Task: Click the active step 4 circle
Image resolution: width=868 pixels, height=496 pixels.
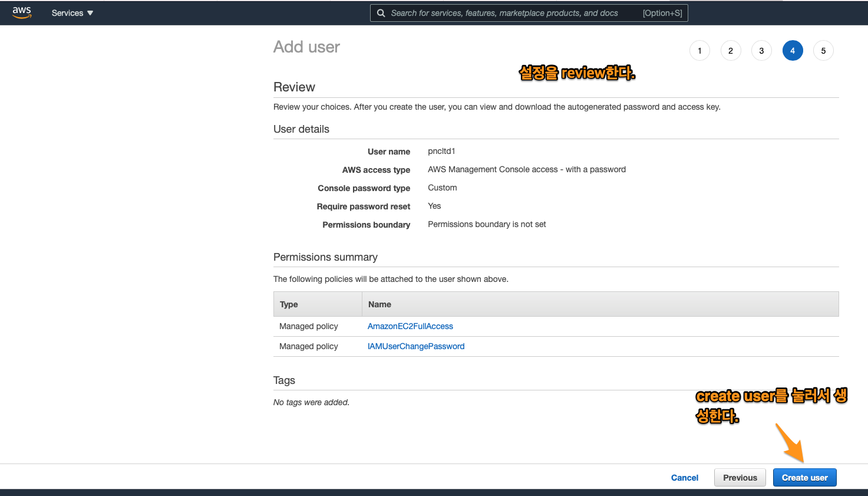Action: (x=793, y=51)
